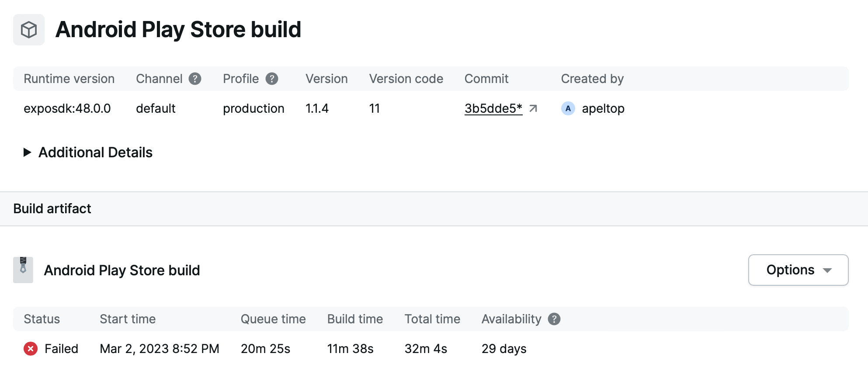Click the start time Mar 2, 2023 8:52 PM
This screenshot has width=868, height=374.
[160, 349]
